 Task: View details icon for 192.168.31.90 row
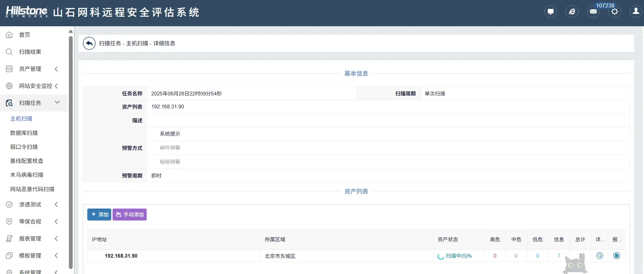(x=599, y=256)
